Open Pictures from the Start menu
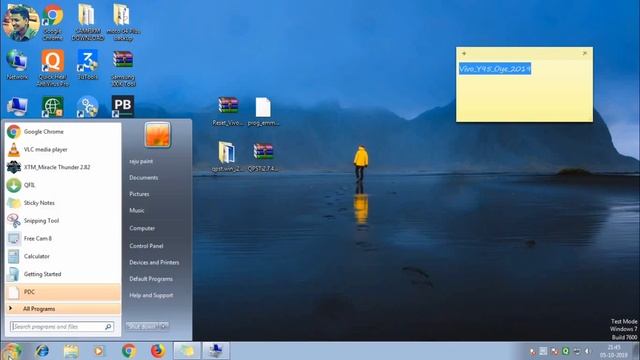The width and height of the screenshot is (640, 360). pos(139,194)
